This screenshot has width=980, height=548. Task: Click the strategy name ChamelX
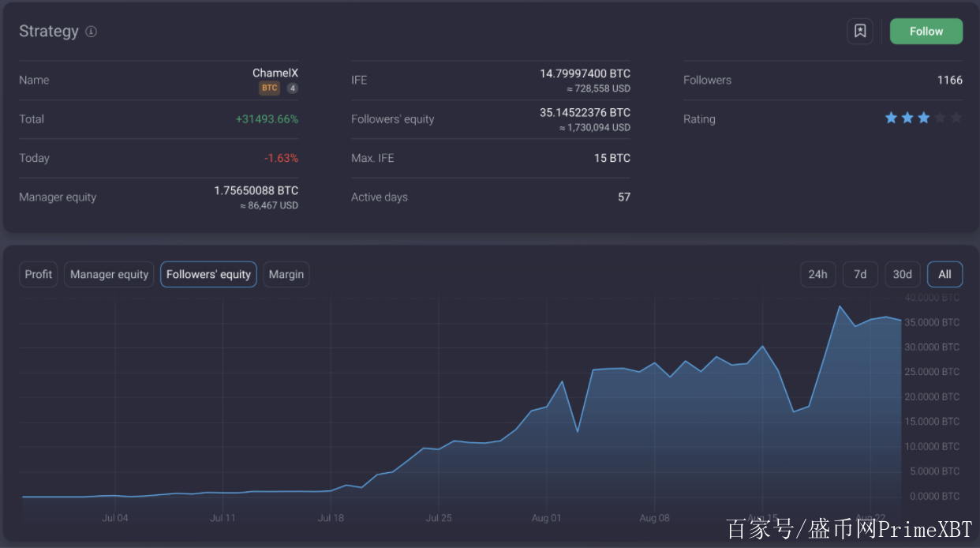click(275, 73)
